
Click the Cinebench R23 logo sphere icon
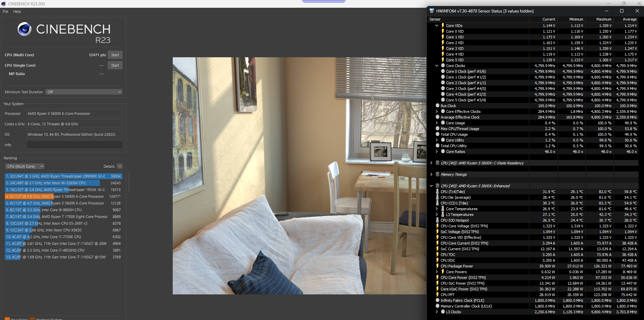pos(24,29)
